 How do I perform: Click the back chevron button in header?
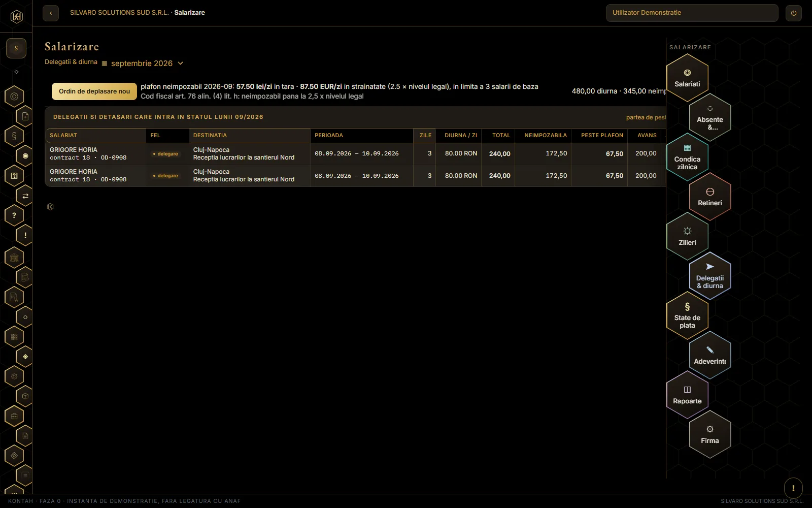[51, 13]
